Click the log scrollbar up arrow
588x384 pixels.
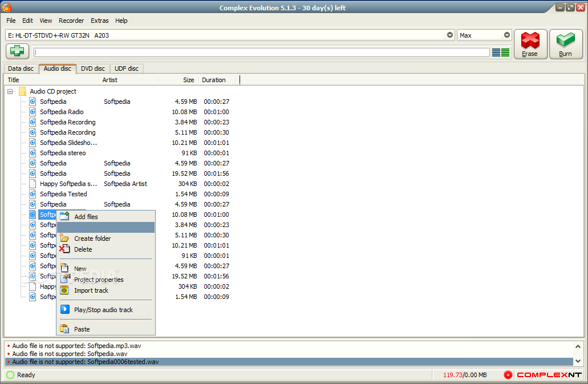click(x=578, y=346)
